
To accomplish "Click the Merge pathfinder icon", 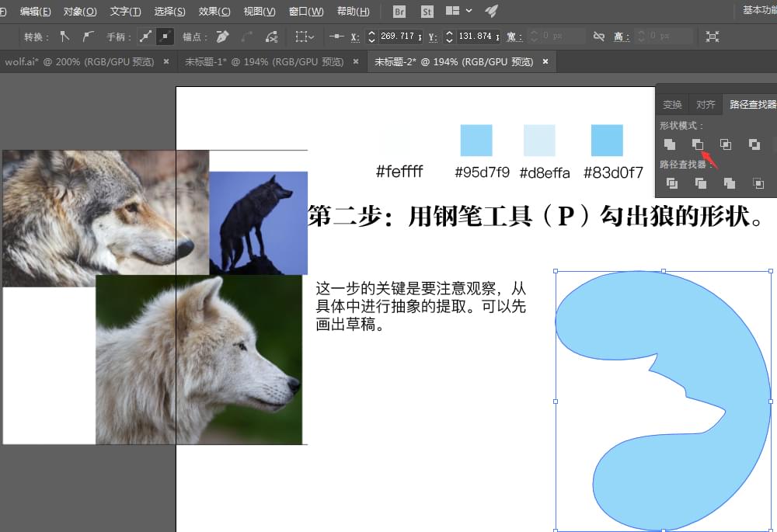I will coord(730,183).
